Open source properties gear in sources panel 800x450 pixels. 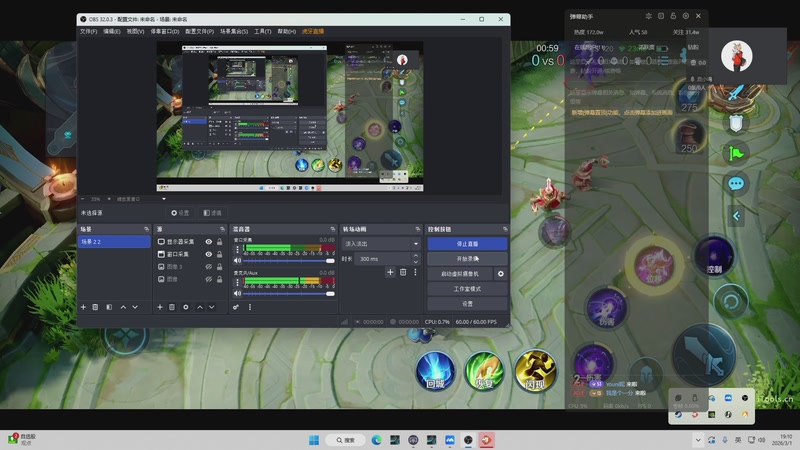pos(186,307)
